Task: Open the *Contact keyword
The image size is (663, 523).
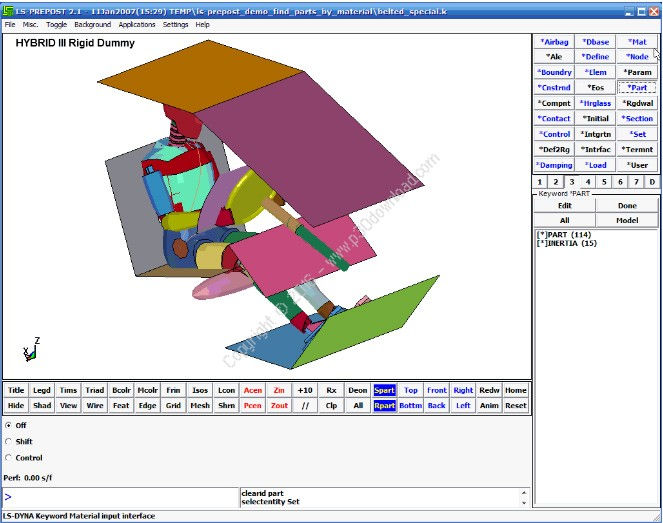Action: pyautogui.click(x=554, y=119)
